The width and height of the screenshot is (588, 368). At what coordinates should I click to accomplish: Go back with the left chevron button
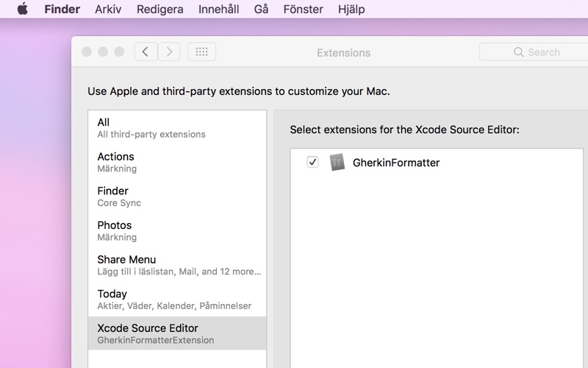(x=146, y=52)
